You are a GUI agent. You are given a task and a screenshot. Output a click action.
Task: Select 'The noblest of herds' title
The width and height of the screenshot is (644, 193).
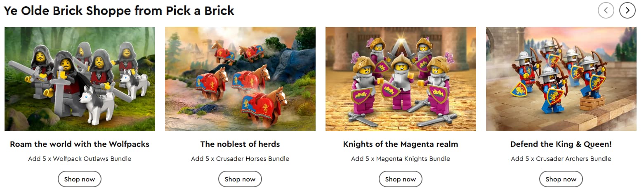coord(240,144)
